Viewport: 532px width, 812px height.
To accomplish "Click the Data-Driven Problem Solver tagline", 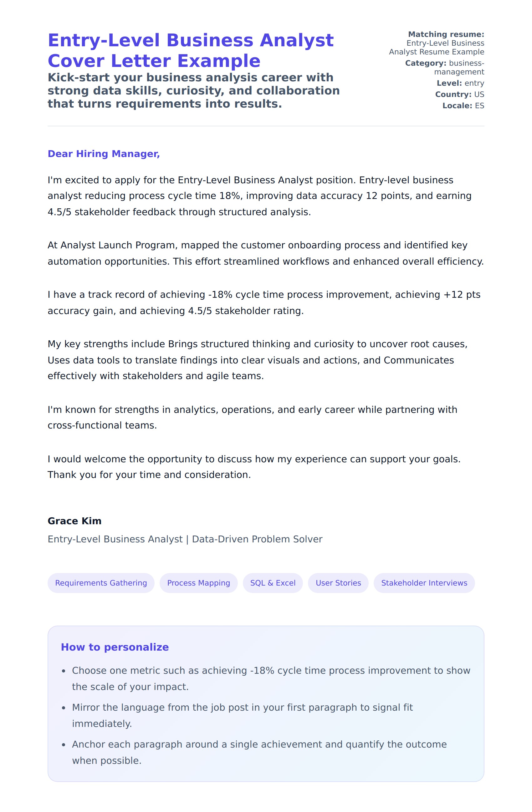I will pyautogui.click(x=257, y=539).
